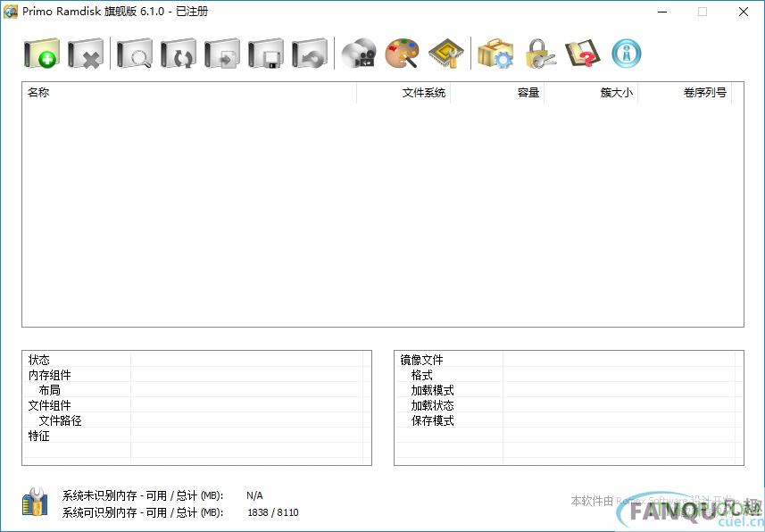Select the 文件组件 row label
Image resolution: width=765 pixels, height=532 pixels.
[50, 405]
